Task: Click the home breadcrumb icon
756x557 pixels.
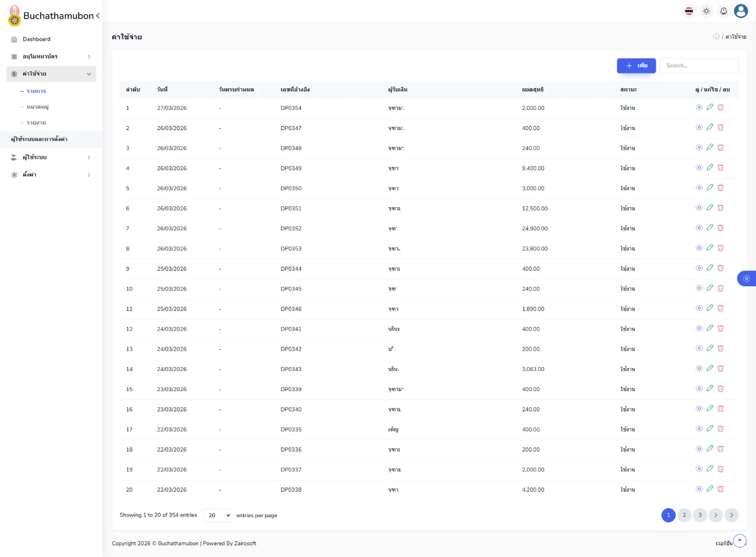Action: pos(716,37)
